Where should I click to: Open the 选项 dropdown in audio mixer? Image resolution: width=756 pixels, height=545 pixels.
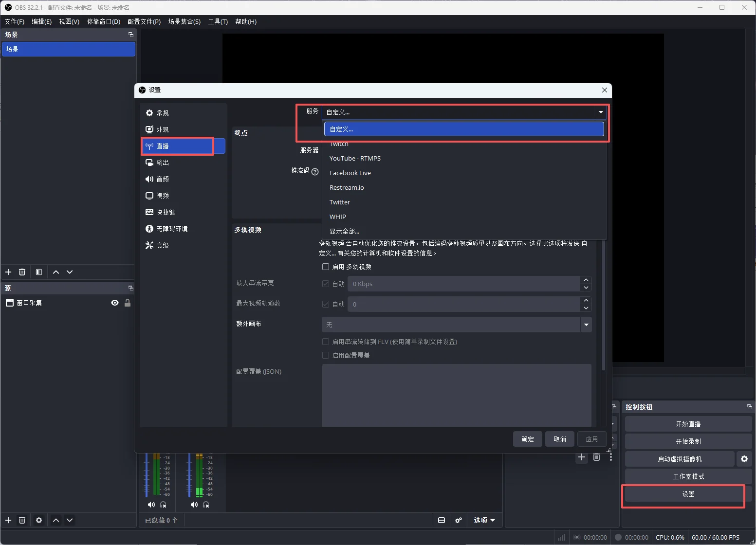click(x=484, y=520)
